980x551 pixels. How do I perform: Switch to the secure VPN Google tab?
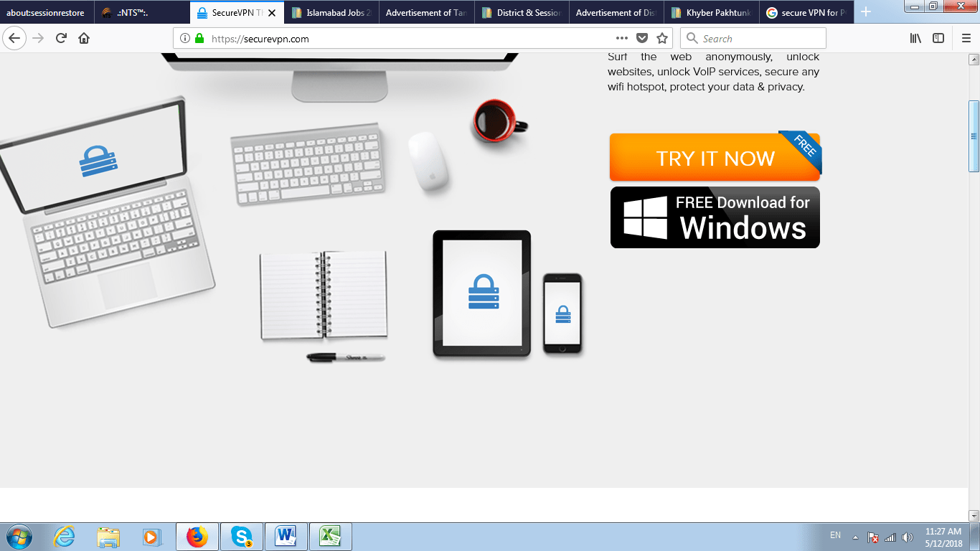[806, 13]
